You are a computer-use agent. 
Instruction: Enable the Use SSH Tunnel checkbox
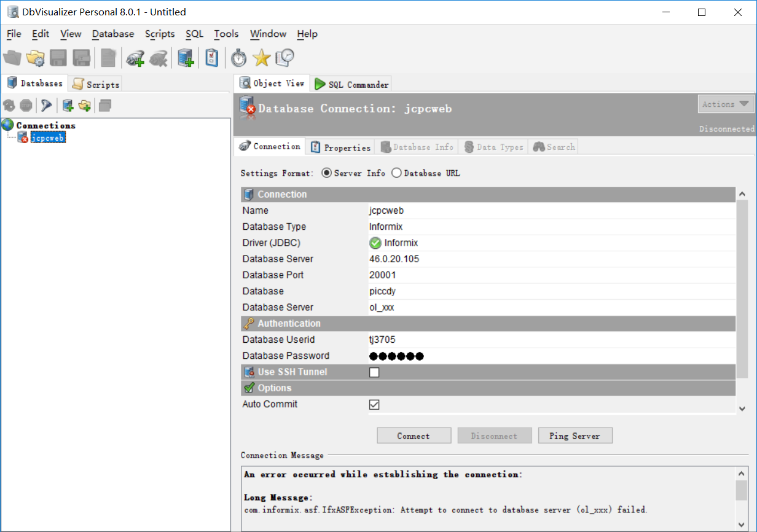click(375, 372)
